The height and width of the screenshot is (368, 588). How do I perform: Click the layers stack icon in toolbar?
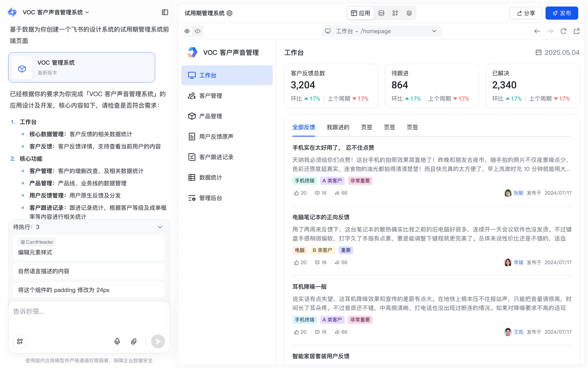409,13
